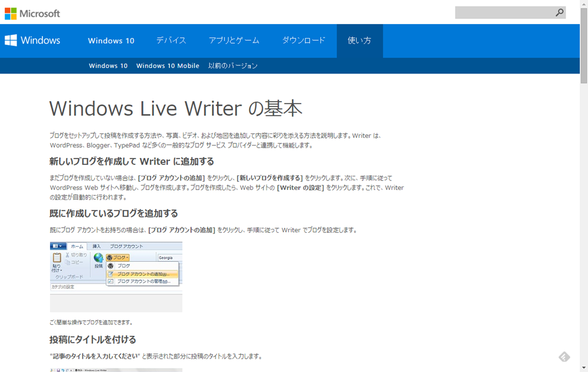The image size is (588, 372).
Task: Click the magnifier search icon
Action: 559,12
